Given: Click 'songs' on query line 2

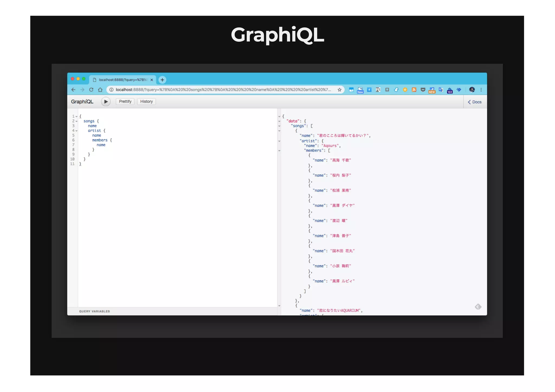Looking at the screenshot, I should click(x=89, y=121).
